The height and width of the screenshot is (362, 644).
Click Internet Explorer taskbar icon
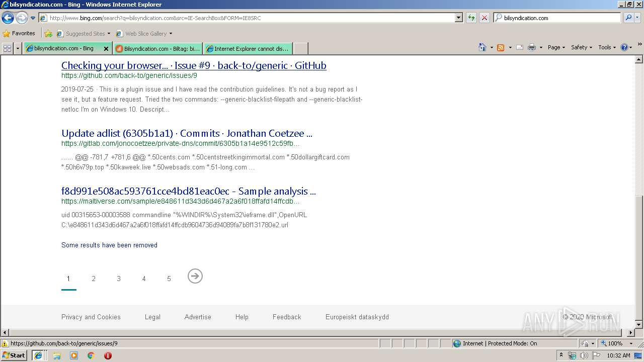coord(38,355)
